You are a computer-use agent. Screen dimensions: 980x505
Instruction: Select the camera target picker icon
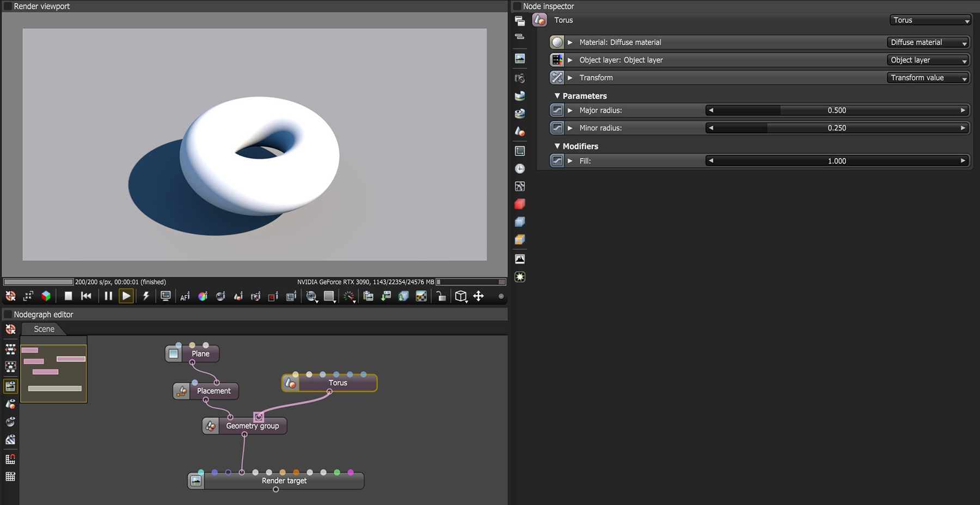[255, 296]
